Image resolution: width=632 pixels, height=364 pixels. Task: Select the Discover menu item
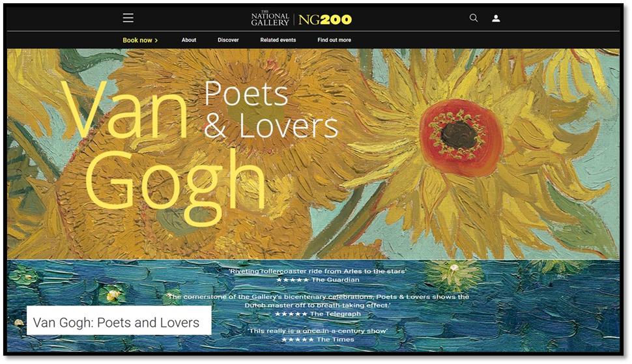[x=228, y=40]
